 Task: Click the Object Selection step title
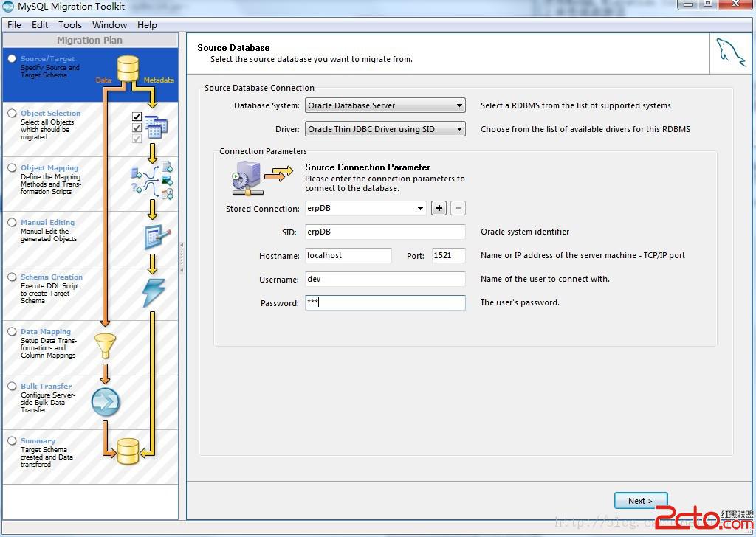(x=50, y=113)
